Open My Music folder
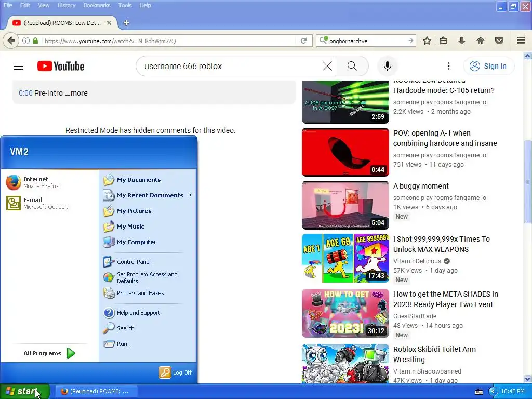Image resolution: width=532 pixels, height=399 pixels. tap(148, 227)
